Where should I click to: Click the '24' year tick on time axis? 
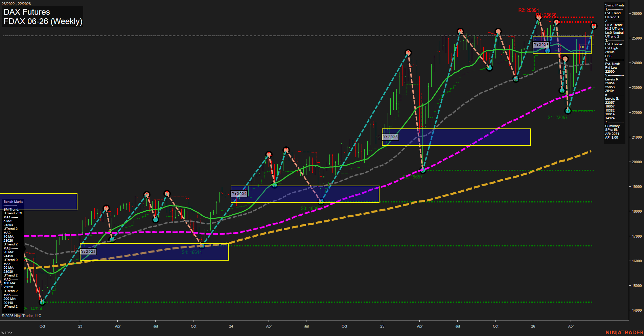231,326
